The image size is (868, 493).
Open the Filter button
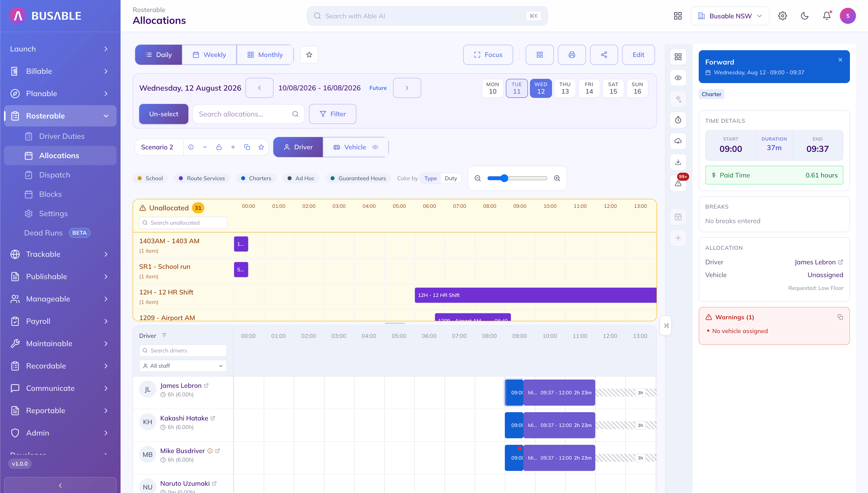pyautogui.click(x=332, y=114)
